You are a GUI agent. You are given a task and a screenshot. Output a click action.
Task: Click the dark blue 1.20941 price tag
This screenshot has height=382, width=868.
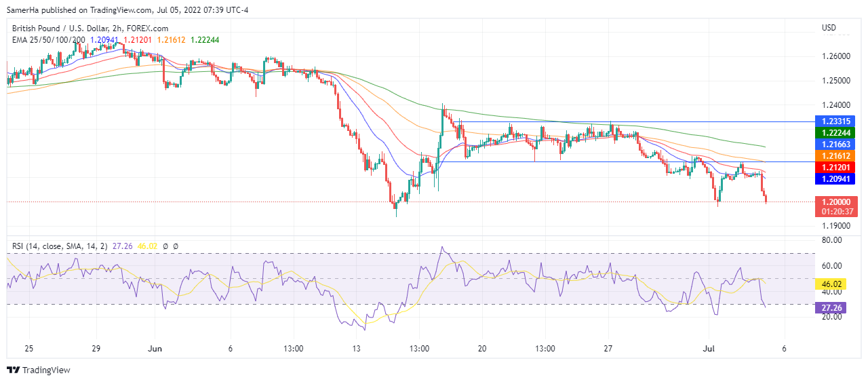click(x=836, y=179)
